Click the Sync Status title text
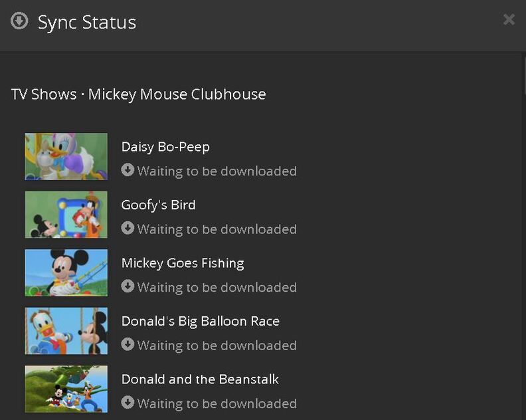 [87, 23]
